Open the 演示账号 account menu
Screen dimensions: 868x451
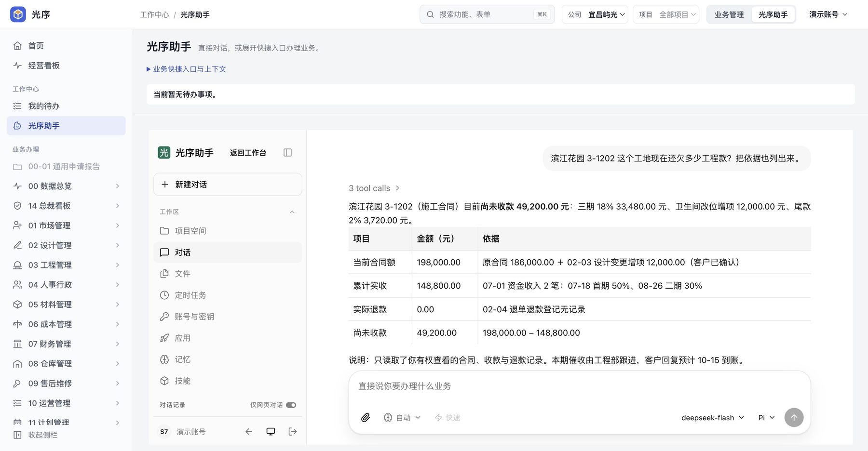[828, 14]
